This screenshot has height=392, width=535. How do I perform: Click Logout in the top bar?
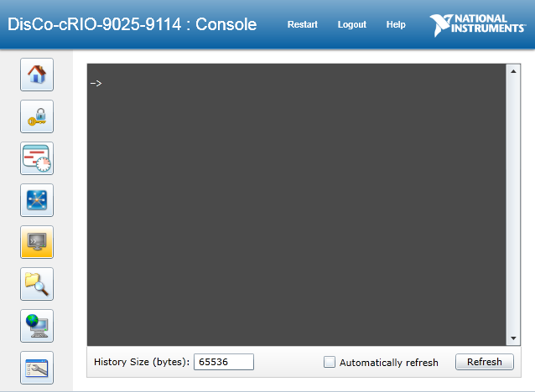click(351, 24)
